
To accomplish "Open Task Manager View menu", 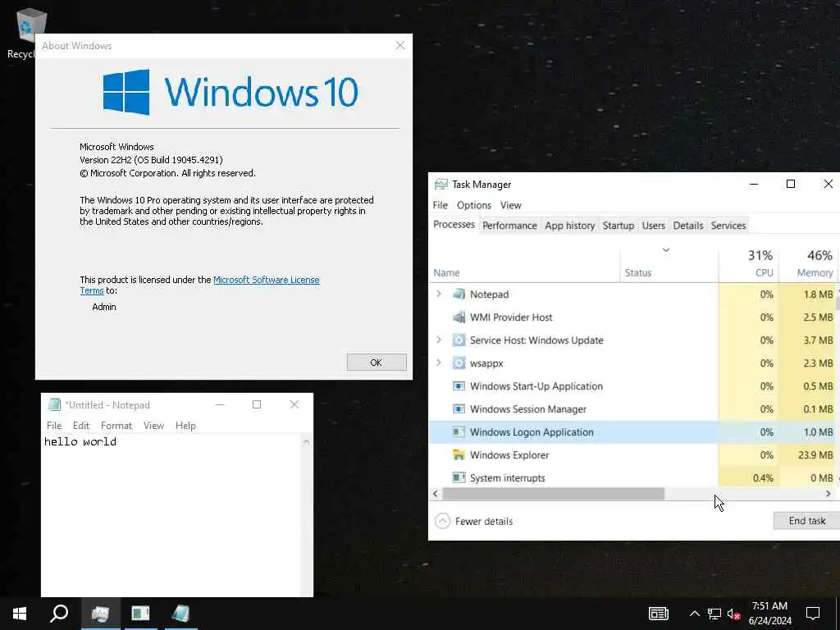I will pos(510,205).
